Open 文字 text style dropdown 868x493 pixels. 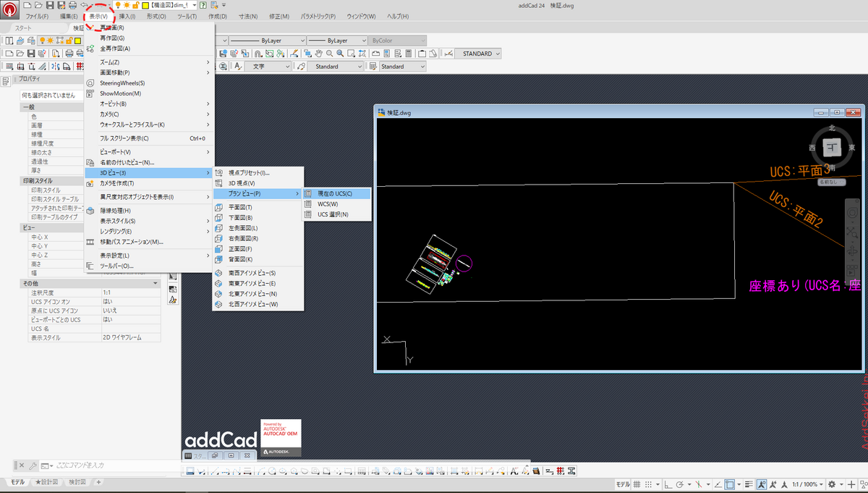[267, 66]
